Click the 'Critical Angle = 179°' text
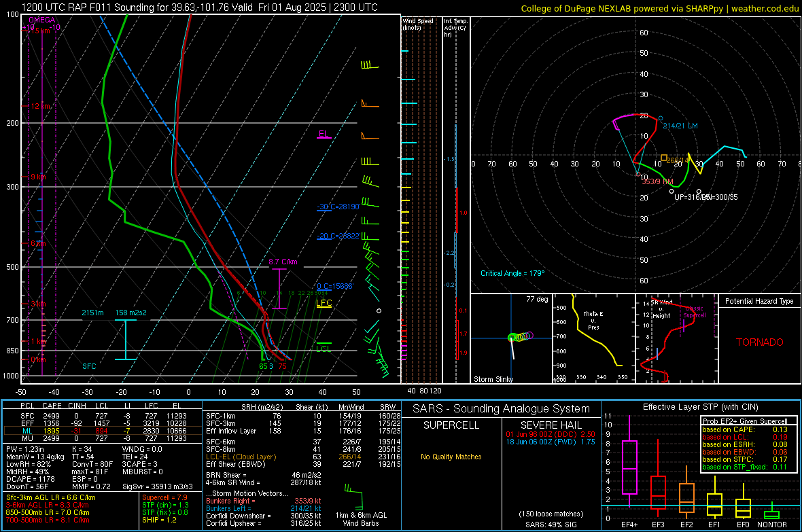802x532 pixels. pyautogui.click(x=512, y=273)
